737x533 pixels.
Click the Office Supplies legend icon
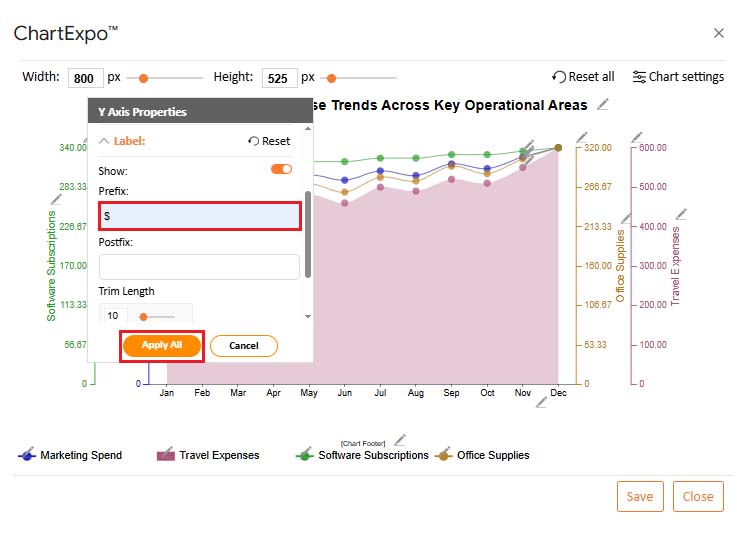(444, 455)
